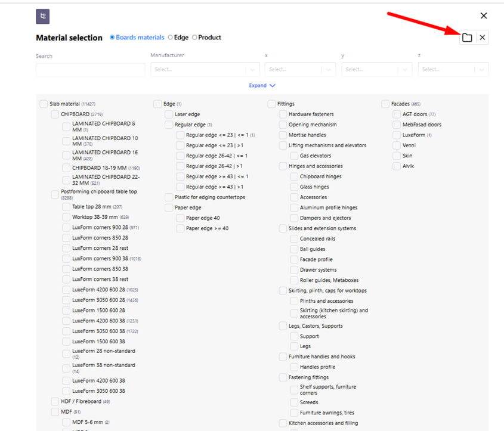Screen dimensions: 504x431
Task: Open the y dimension select dropdown
Action: pos(376,70)
